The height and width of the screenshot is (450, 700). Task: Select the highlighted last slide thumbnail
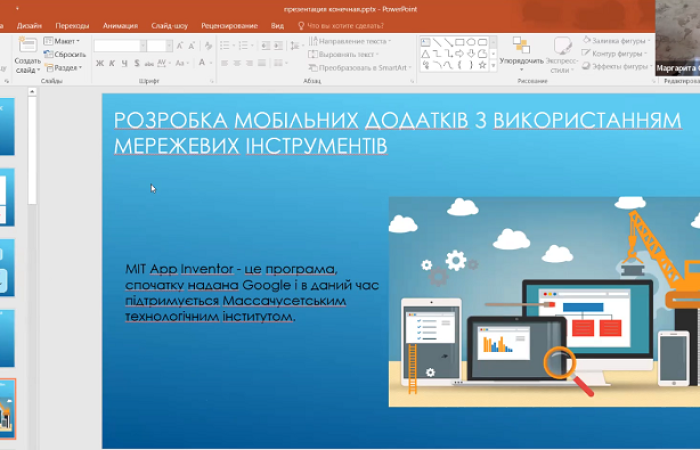(x=7, y=410)
